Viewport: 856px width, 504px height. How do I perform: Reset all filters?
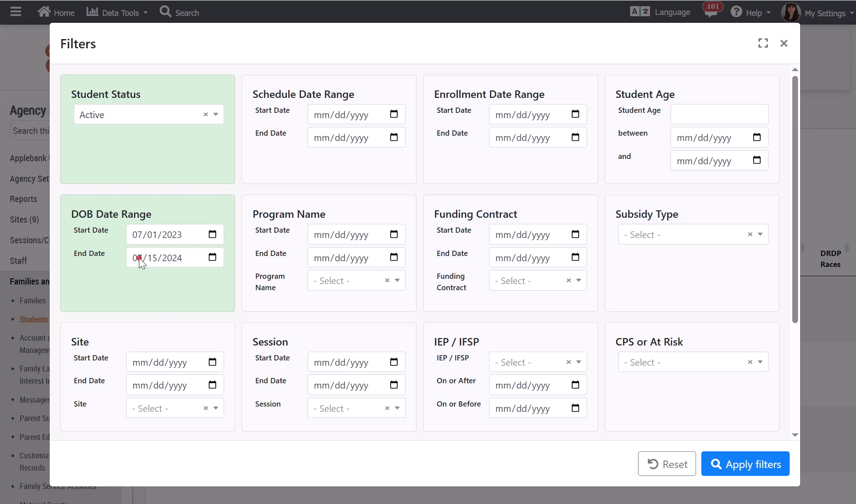[667, 464]
